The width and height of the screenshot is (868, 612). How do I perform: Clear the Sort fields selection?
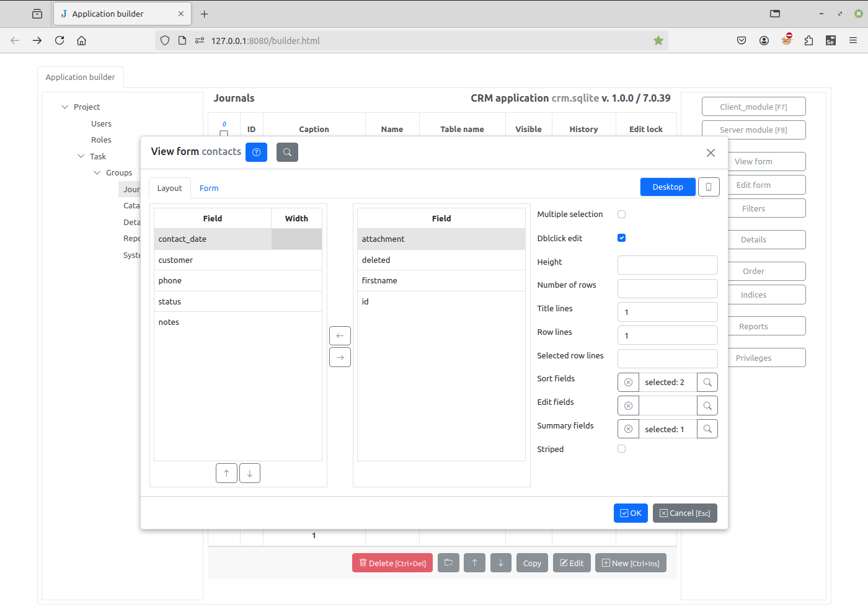pyautogui.click(x=628, y=383)
